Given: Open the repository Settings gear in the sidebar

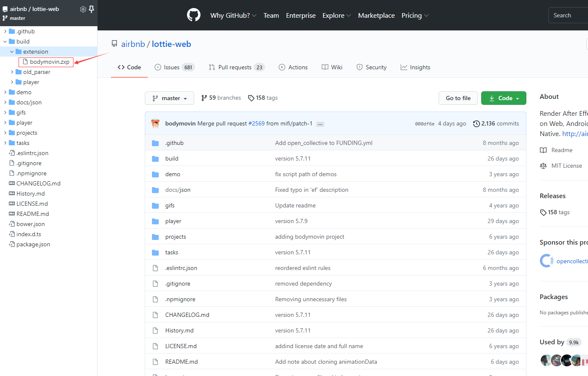Looking at the screenshot, I should 83,9.
